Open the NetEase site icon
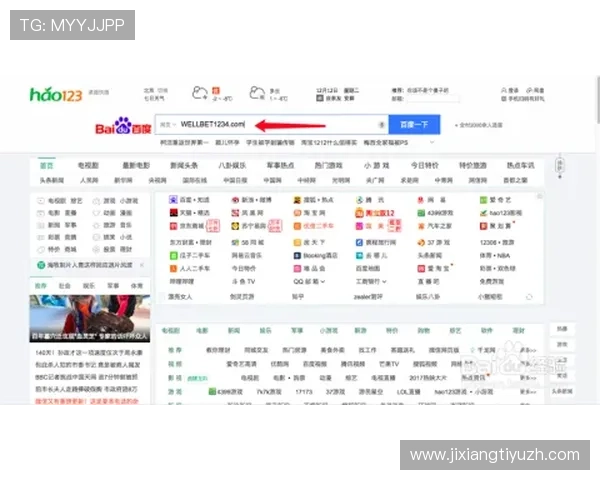The width and height of the screenshot is (600, 480). 421,200
